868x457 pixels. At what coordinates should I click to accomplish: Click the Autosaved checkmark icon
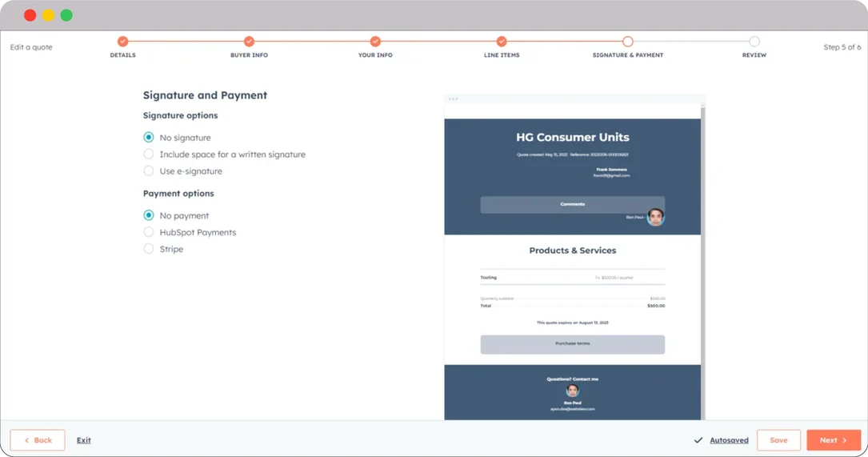point(698,440)
